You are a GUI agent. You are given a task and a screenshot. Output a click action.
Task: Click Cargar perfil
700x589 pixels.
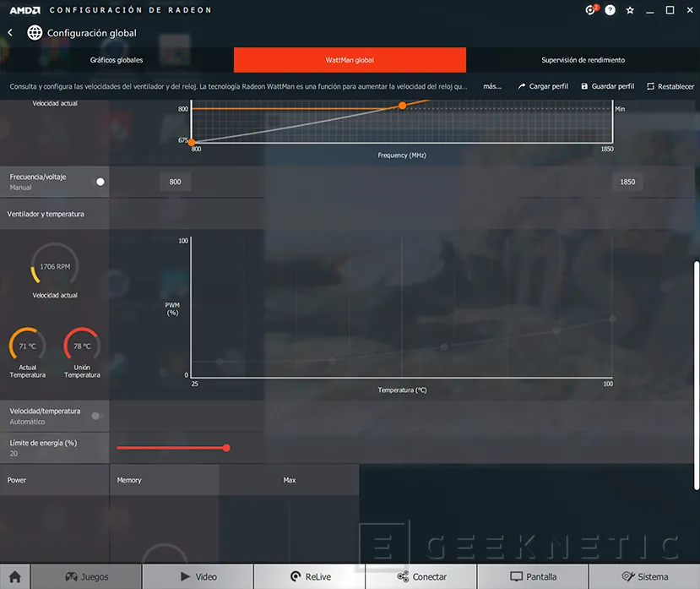coord(543,86)
